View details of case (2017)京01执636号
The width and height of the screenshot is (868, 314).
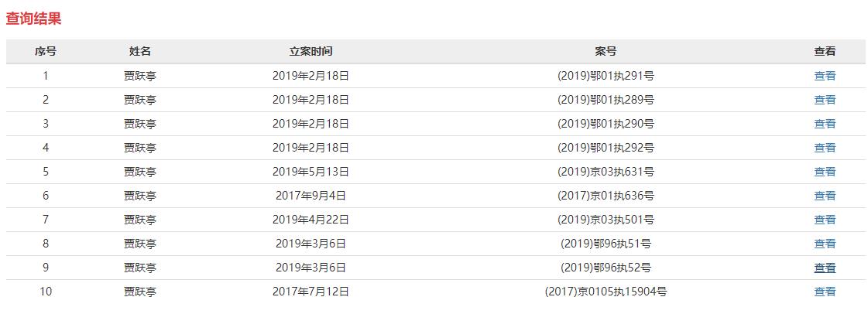point(825,196)
